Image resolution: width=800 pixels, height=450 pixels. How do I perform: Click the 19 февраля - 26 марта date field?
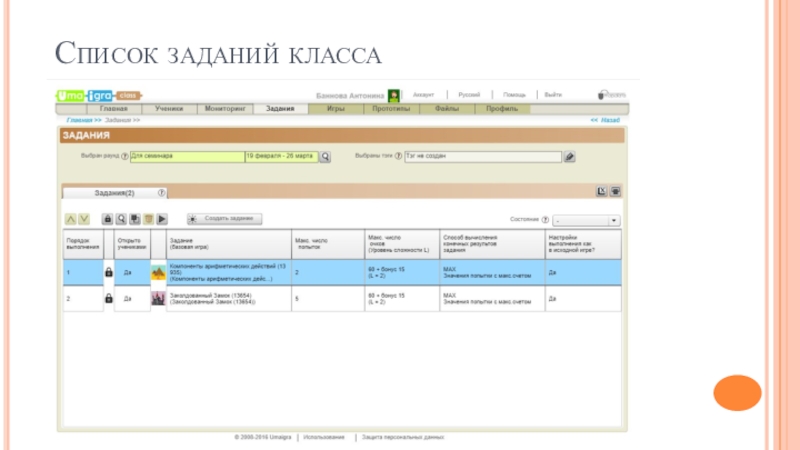[282, 156]
